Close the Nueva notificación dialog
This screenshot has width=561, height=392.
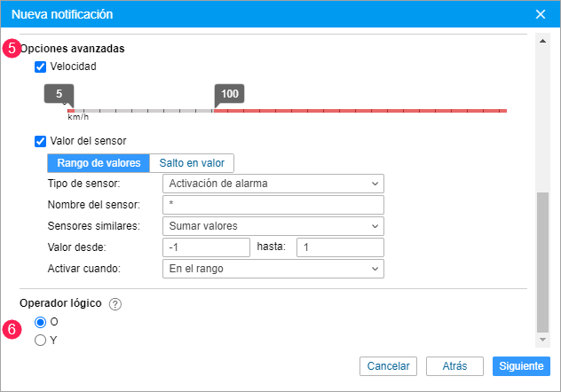(541, 14)
